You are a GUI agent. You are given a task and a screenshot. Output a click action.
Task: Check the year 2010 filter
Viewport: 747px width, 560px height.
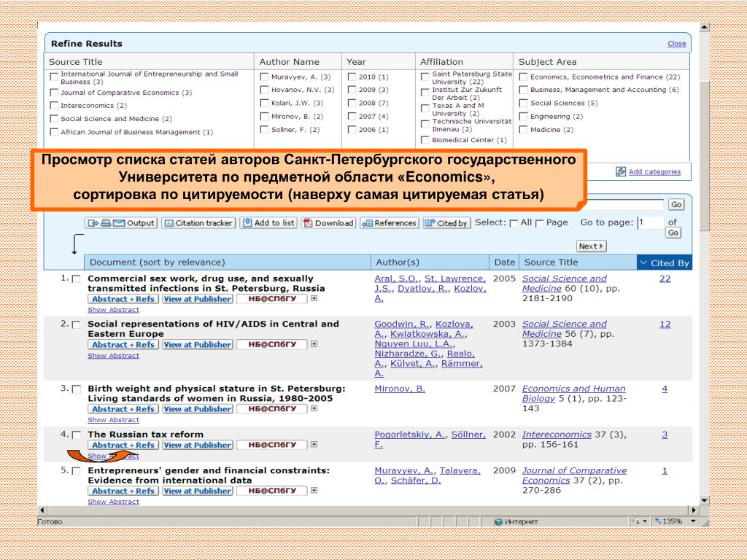coord(352,77)
